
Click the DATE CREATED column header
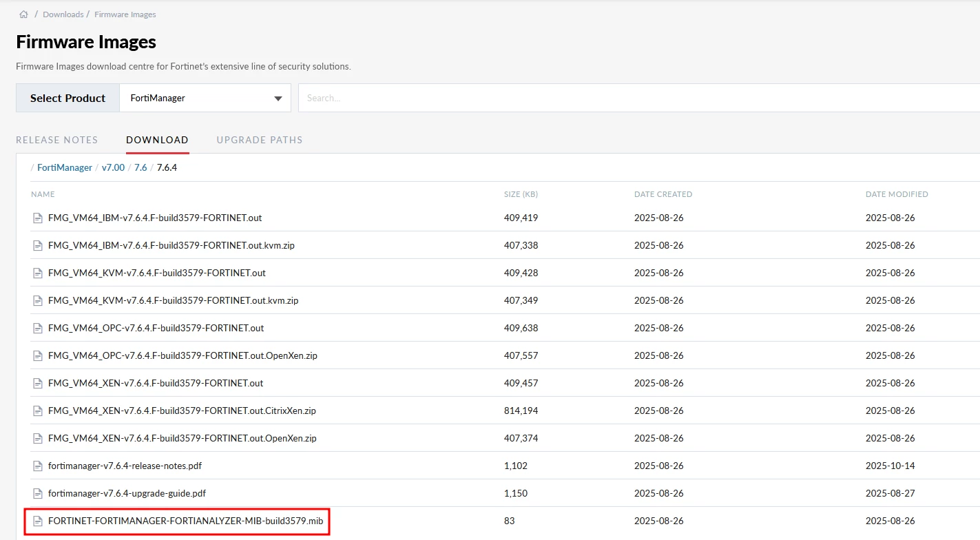pyautogui.click(x=663, y=194)
